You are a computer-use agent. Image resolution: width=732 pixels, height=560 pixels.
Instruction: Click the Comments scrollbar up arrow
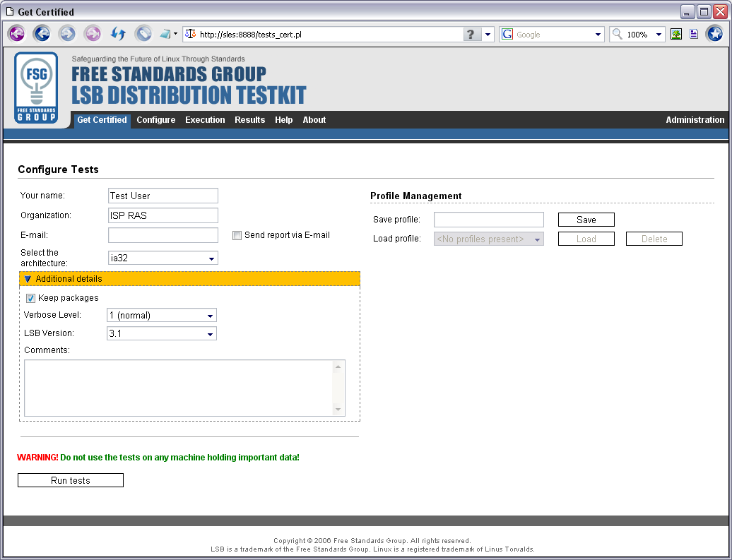[338, 367]
